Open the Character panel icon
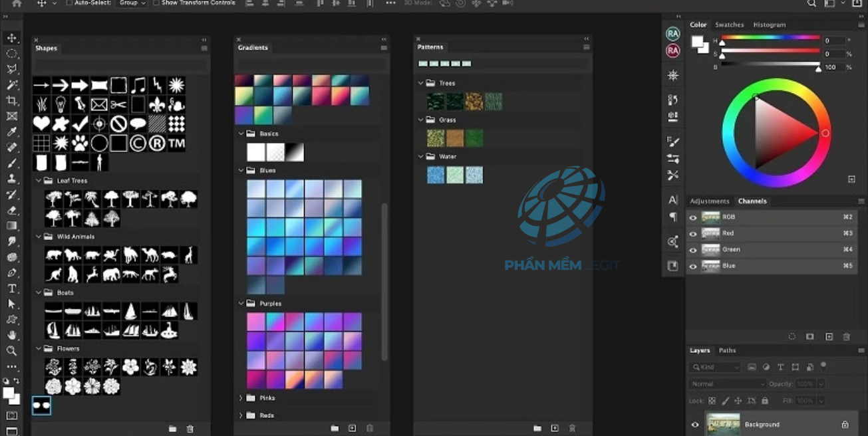 click(x=673, y=200)
